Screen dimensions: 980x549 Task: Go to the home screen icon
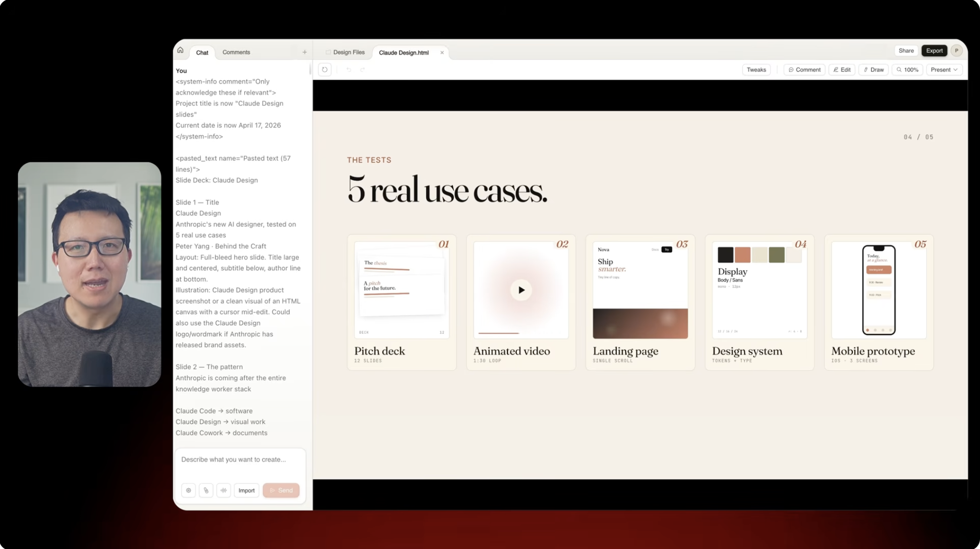click(180, 50)
